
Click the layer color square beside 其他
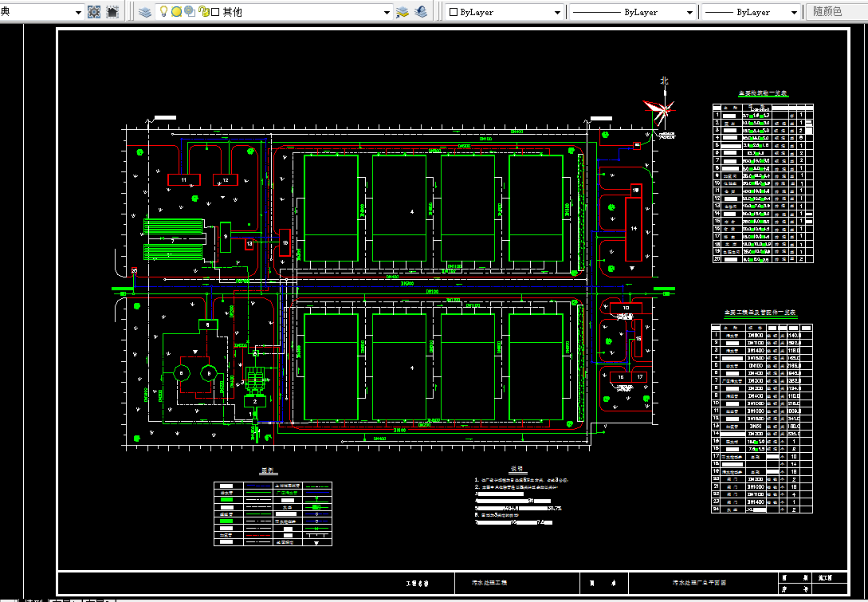click(216, 12)
